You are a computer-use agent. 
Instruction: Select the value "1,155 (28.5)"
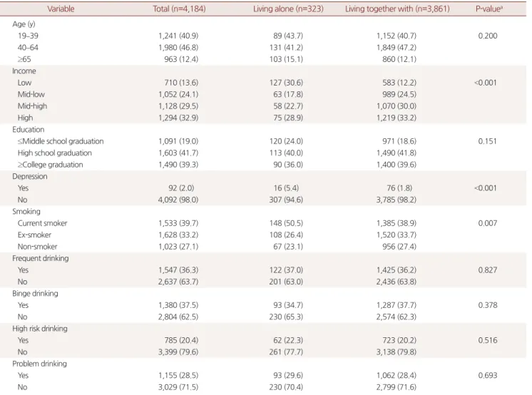(x=178, y=375)
